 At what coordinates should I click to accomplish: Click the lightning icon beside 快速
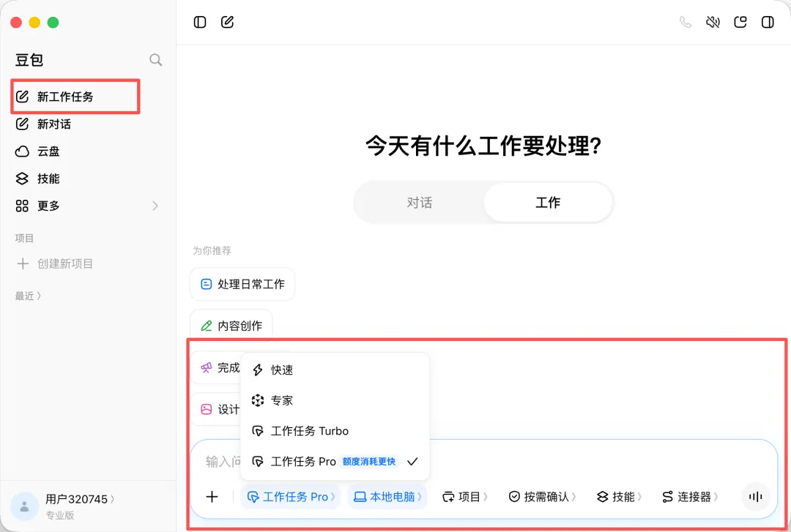point(258,370)
